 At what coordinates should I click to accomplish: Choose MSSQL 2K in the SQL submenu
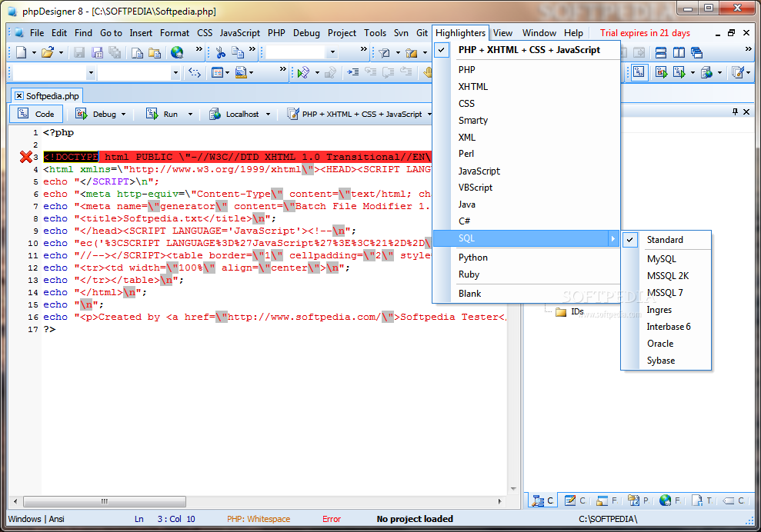pos(666,275)
